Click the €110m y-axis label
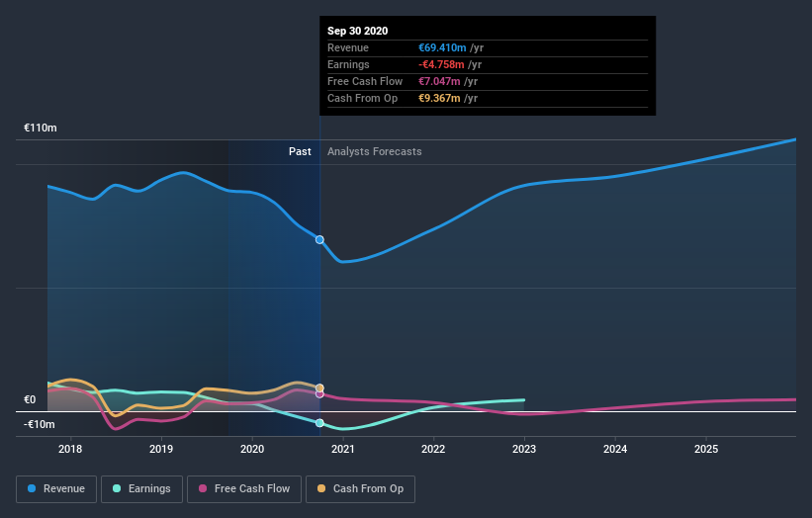 tap(41, 128)
